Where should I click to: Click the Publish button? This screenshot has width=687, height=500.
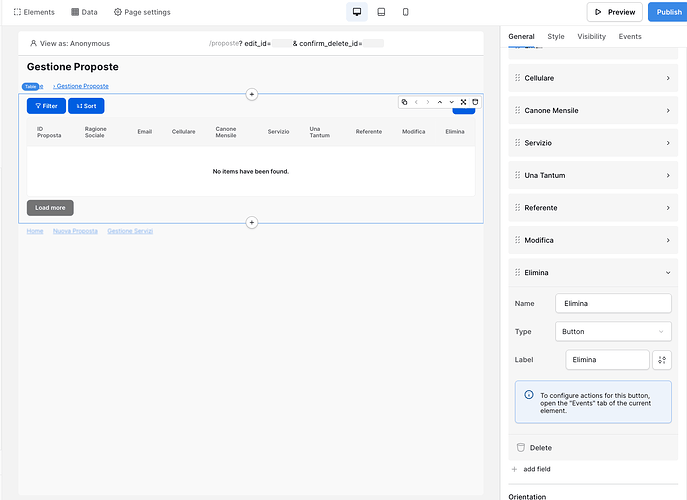click(x=668, y=12)
